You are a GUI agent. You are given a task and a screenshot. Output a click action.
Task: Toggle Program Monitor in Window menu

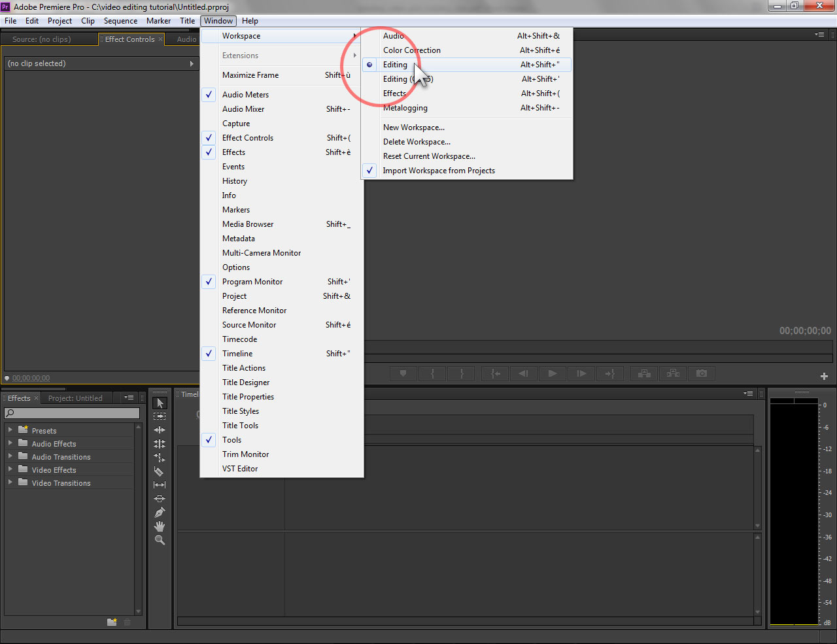(282, 282)
